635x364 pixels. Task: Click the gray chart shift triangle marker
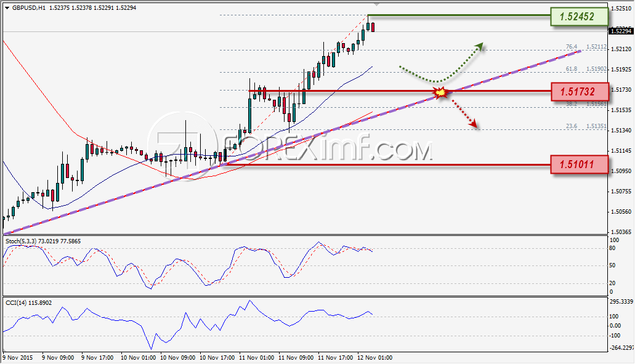point(376,4)
